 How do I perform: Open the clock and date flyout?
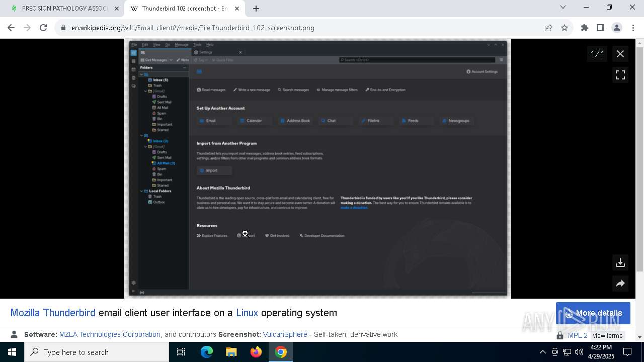click(601, 352)
